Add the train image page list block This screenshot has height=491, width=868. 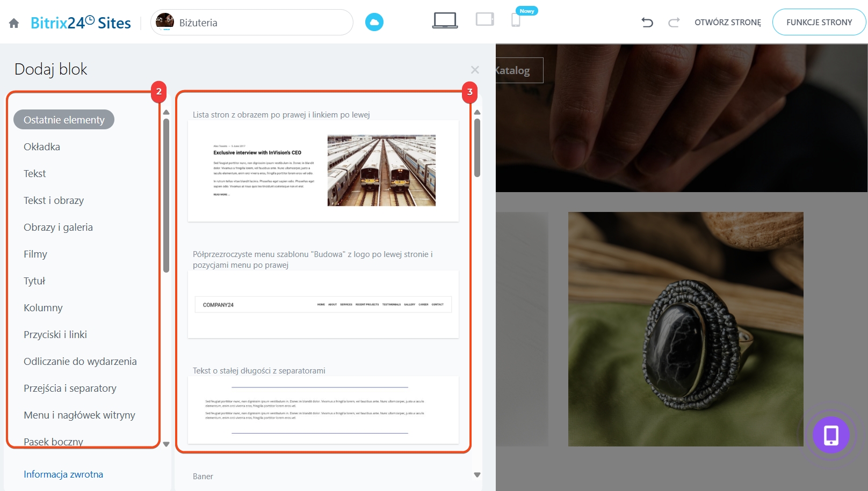point(323,171)
